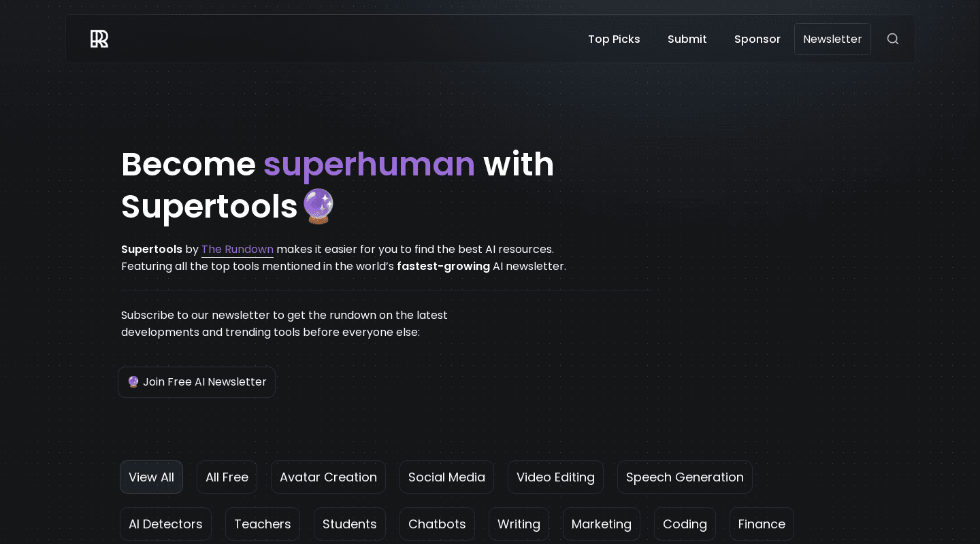Filter tools by Video Editing
The image size is (980, 544).
click(555, 477)
